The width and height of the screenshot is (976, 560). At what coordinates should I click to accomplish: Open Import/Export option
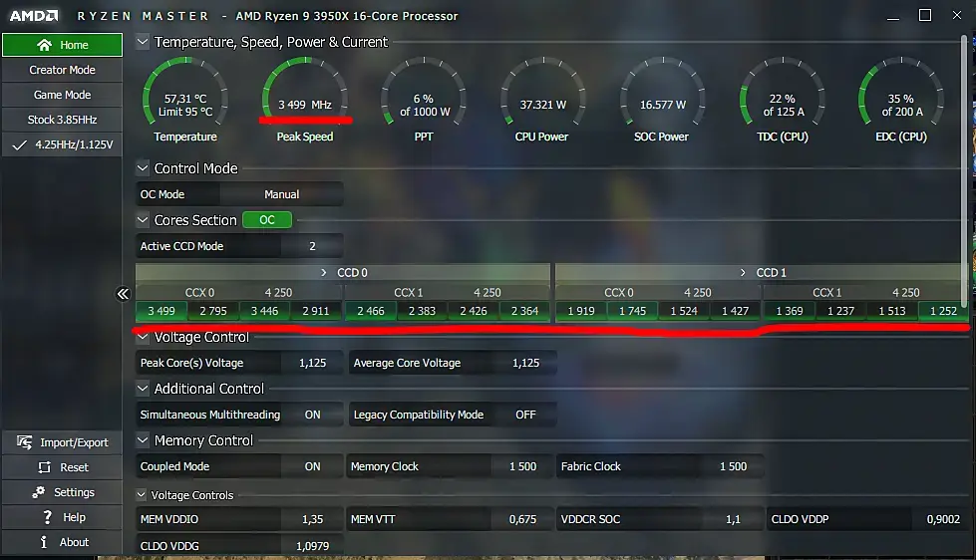coord(62,442)
